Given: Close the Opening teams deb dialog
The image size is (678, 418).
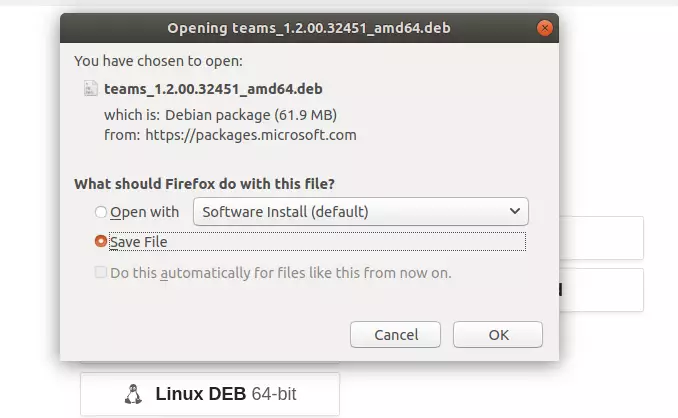Looking at the screenshot, I should pos(544,28).
